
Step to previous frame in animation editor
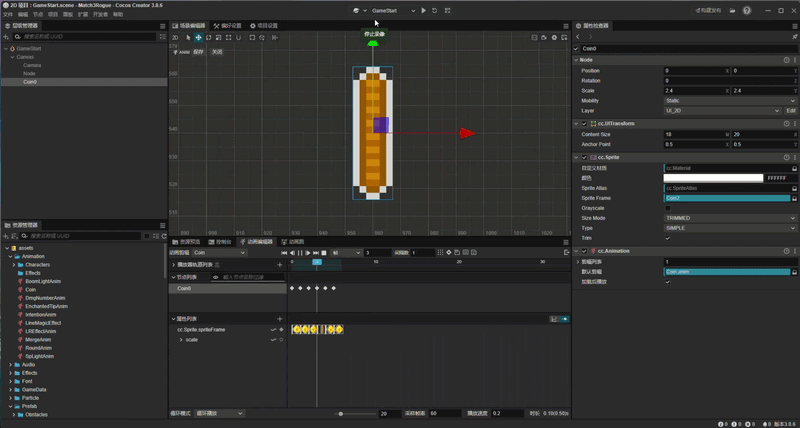(x=292, y=253)
